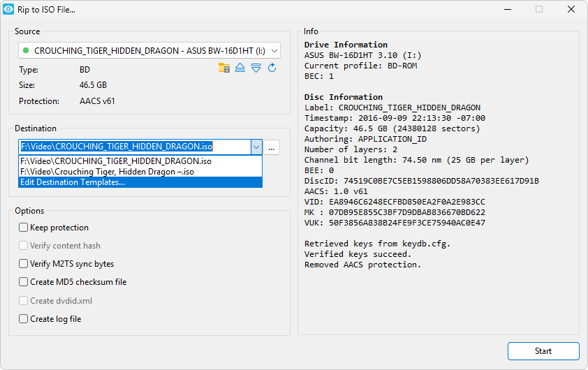Refresh the source drive list
The image size is (588, 370).
tap(272, 68)
